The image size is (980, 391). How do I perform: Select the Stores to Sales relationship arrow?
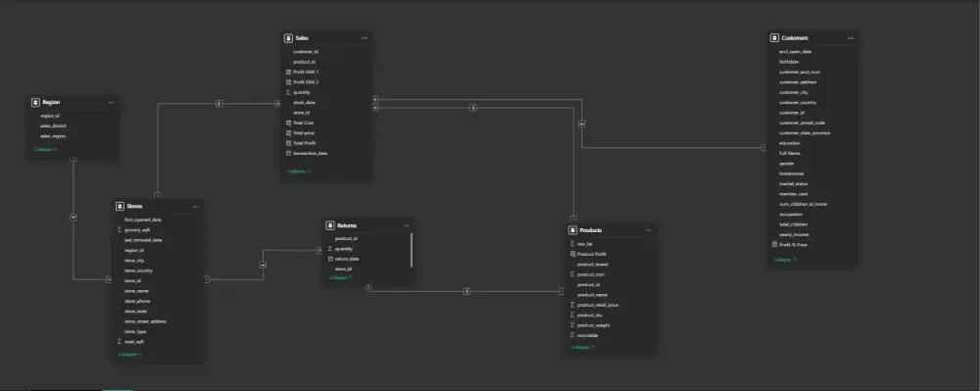tap(220, 103)
